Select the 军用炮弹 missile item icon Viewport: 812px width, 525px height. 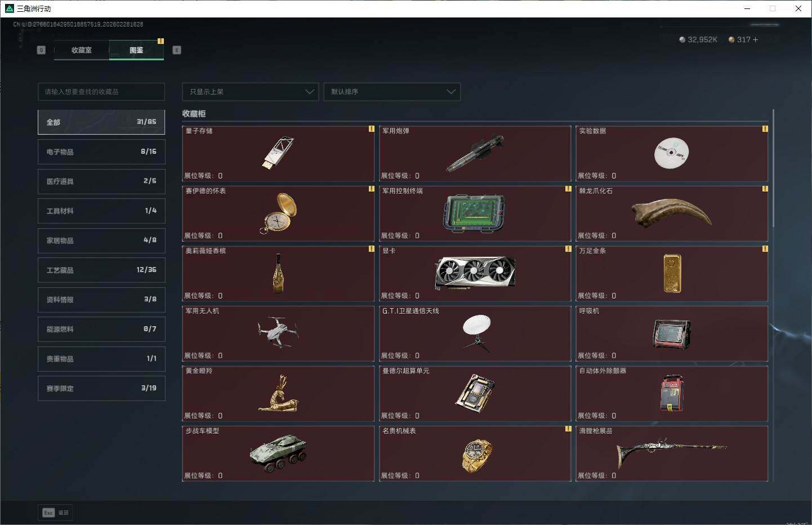(475, 153)
